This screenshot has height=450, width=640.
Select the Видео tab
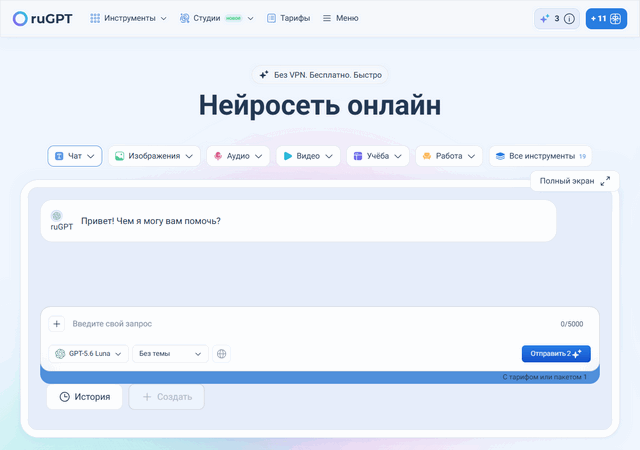coord(308,156)
